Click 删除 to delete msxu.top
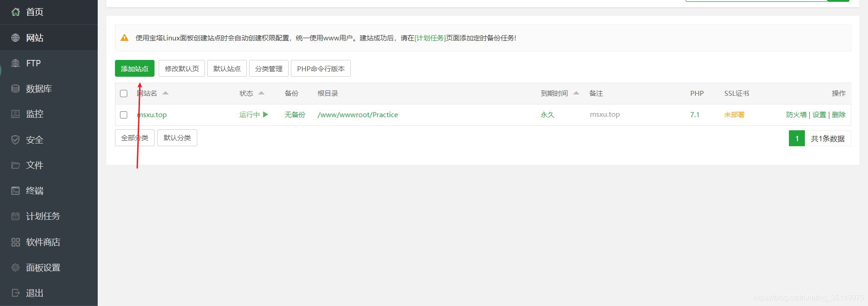 (839, 114)
